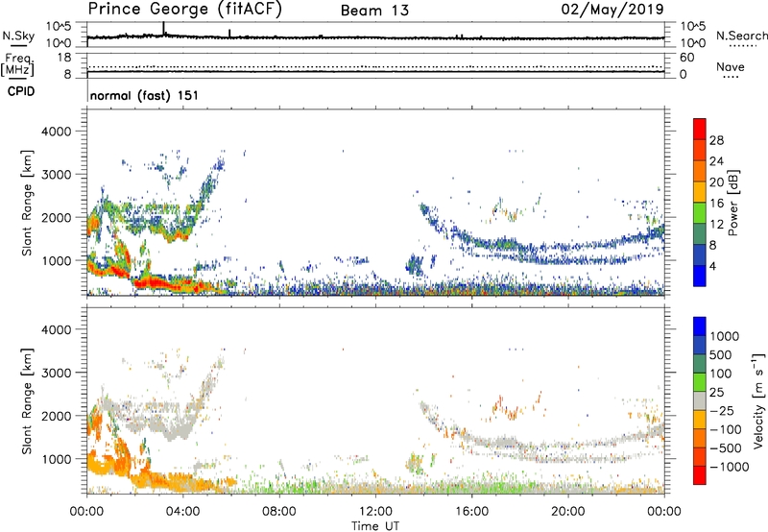Click the '28' value on Power colorbar
The image size is (768, 532).
click(716, 140)
